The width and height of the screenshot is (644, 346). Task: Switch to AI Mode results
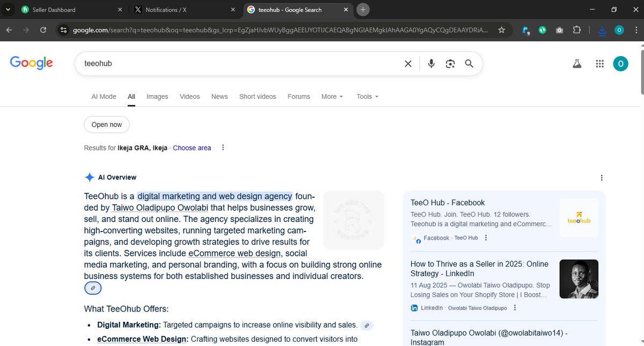point(104,97)
